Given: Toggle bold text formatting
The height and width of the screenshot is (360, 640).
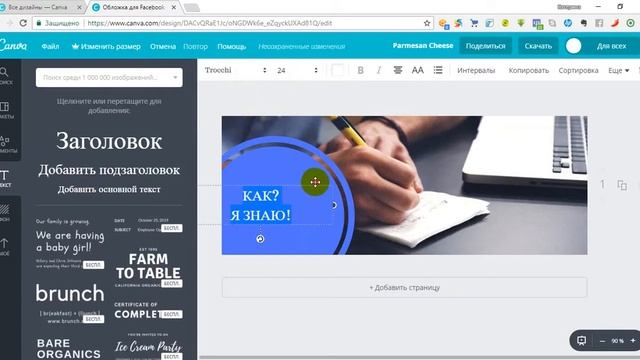Looking at the screenshot, I should pos(360,70).
